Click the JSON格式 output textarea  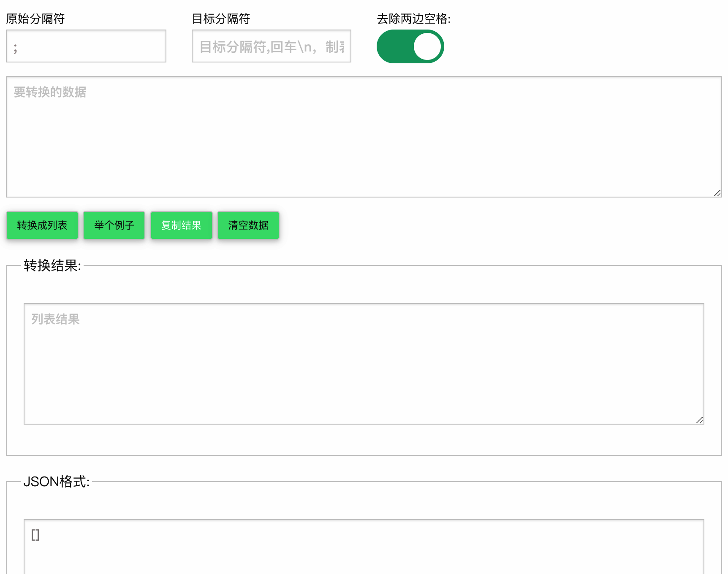click(x=364, y=547)
